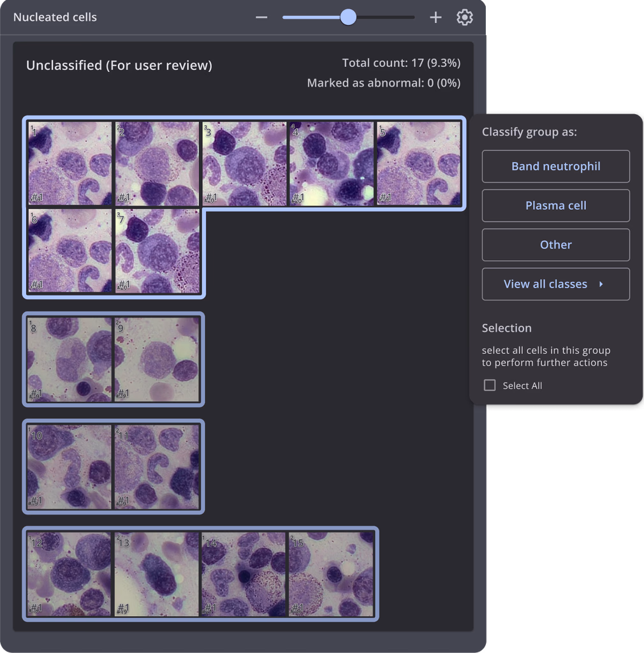
Task: Adjust the thumbnail size slider handle
Action: [348, 17]
